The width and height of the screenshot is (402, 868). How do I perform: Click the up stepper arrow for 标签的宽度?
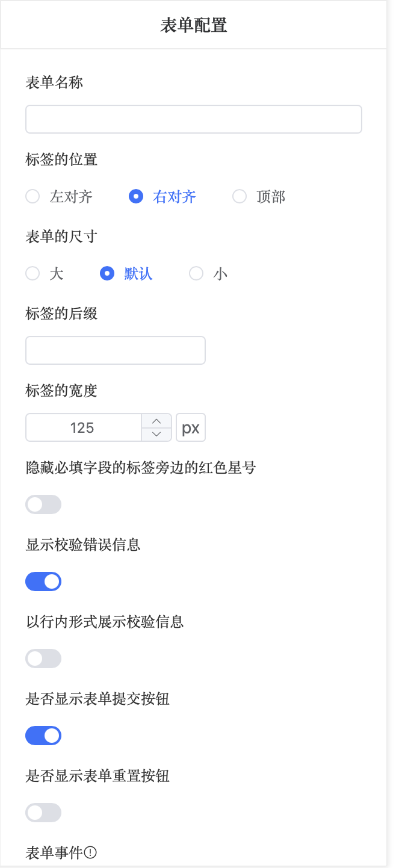click(x=156, y=420)
